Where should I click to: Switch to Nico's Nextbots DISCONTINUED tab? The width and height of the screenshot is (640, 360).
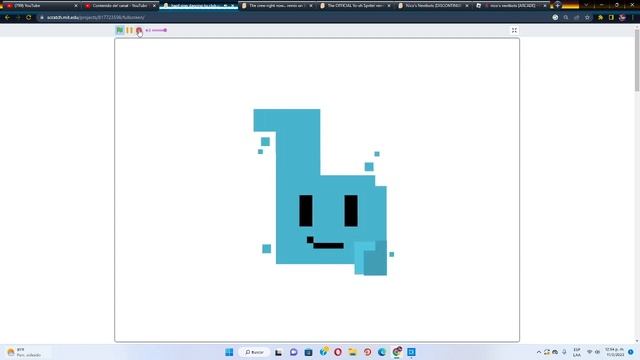tap(433, 6)
